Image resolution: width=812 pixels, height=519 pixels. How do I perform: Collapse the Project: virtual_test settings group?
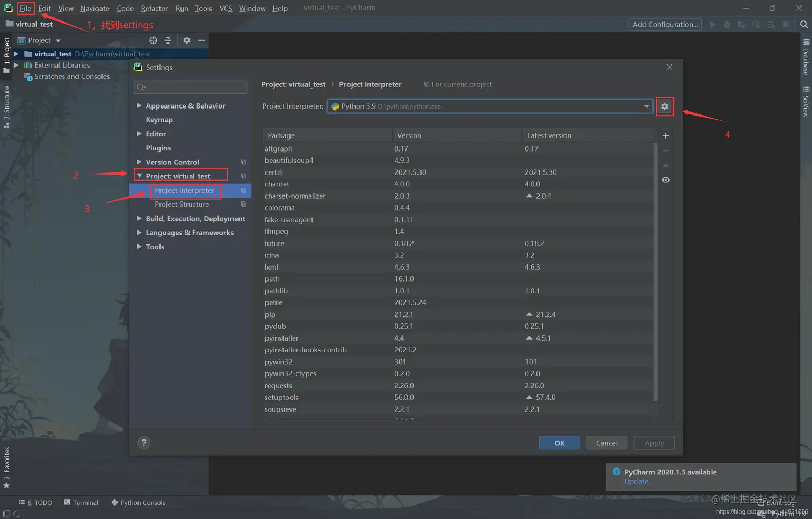point(139,176)
